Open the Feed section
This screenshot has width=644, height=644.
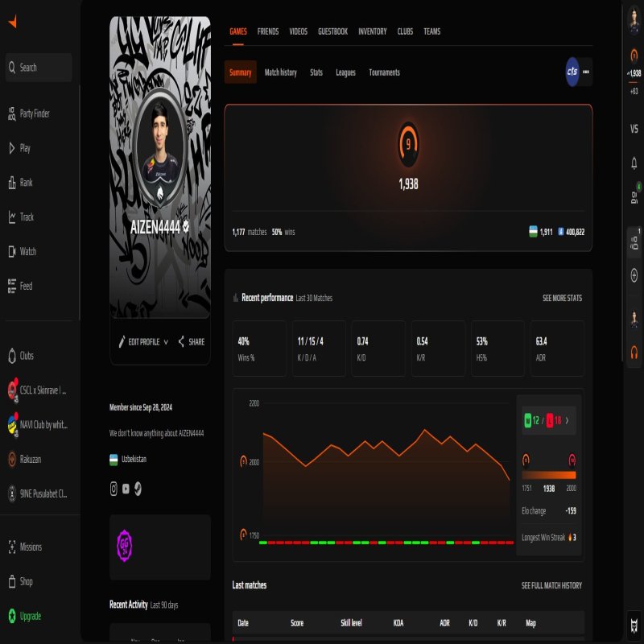tap(24, 284)
